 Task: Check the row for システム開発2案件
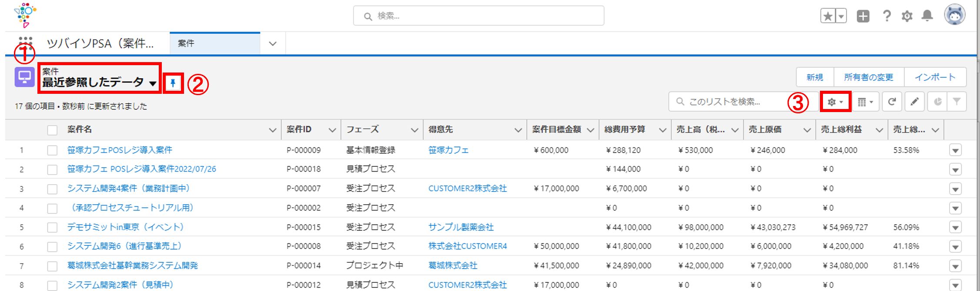click(52, 285)
